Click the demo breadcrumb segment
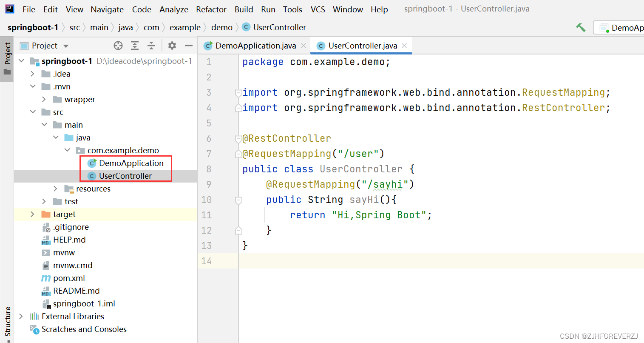Image resolution: width=644 pixels, height=343 pixels. (x=222, y=27)
